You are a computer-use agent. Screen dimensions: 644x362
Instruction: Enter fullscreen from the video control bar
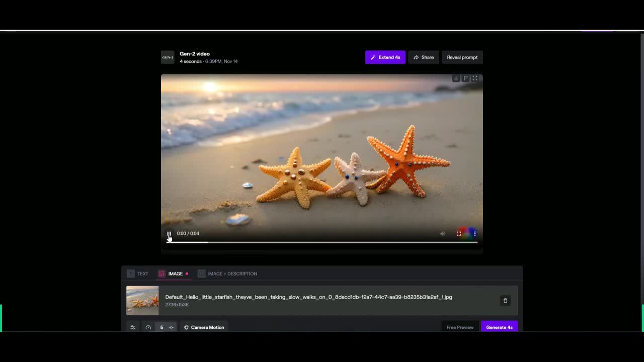pos(459,234)
